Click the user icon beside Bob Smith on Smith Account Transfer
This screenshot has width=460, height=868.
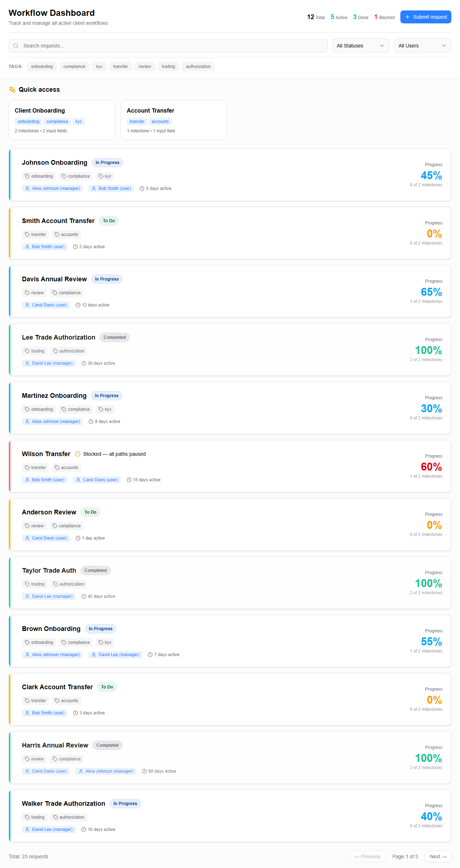point(27,247)
